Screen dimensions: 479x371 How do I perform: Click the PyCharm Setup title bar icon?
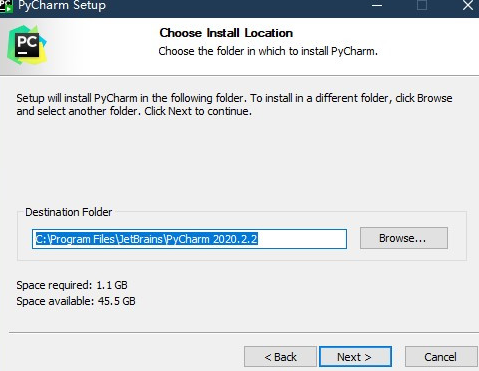(6, 6)
